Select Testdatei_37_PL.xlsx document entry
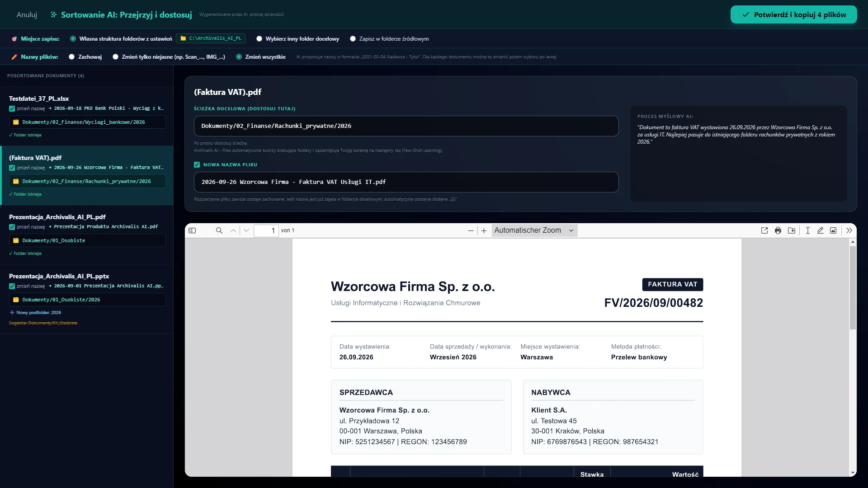 pyautogui.click(x=86, y=116)
